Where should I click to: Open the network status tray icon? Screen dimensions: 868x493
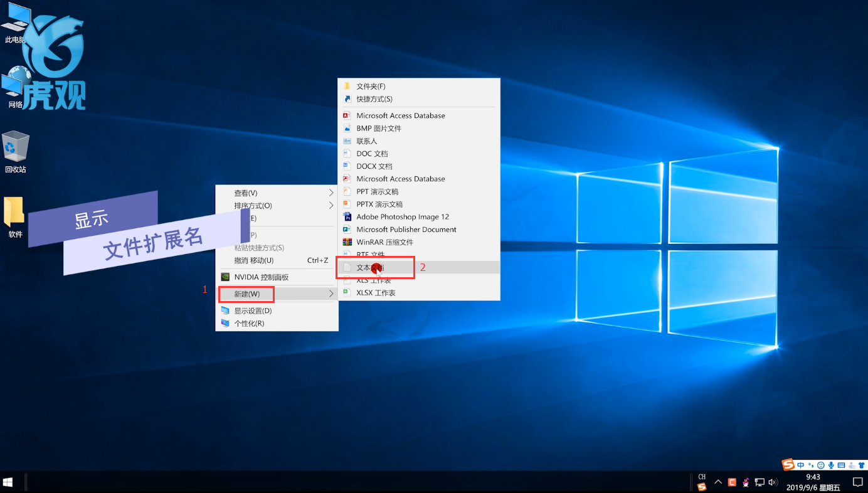[x=760, y=482]
